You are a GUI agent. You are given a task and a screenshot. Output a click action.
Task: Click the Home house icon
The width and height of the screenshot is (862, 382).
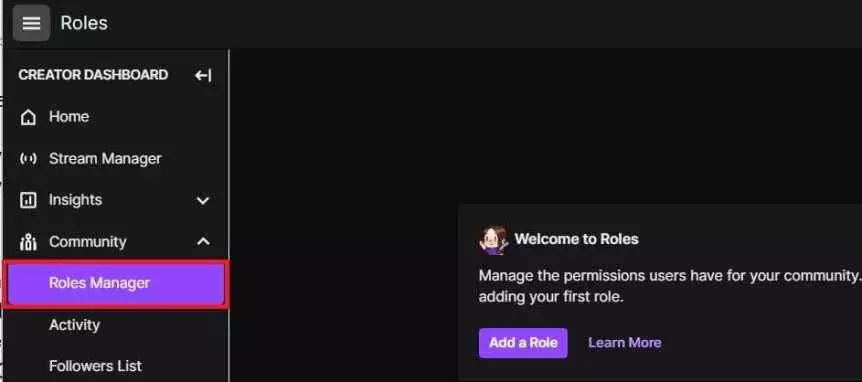point(28,117)
